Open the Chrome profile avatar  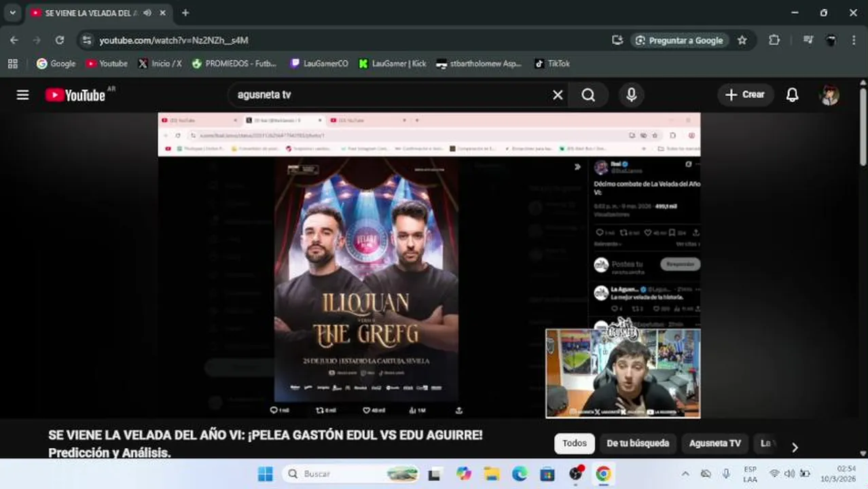831,40
